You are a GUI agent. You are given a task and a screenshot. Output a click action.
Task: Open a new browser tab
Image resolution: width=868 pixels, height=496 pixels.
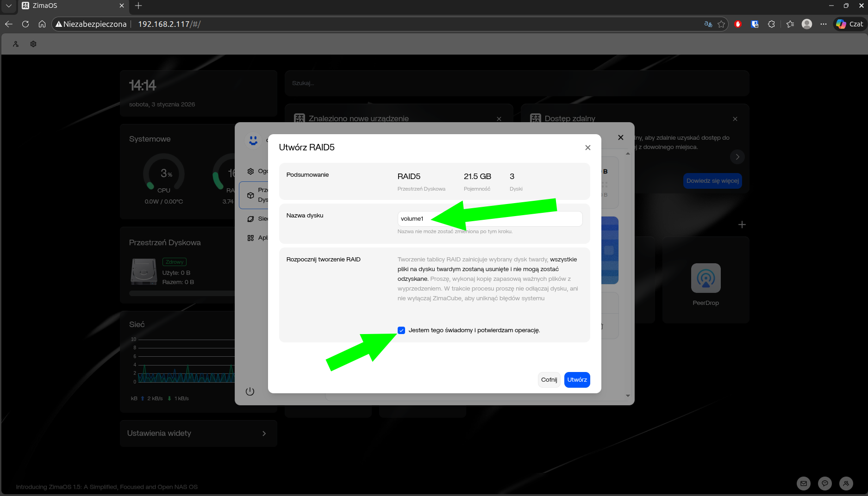coord(138,6)
